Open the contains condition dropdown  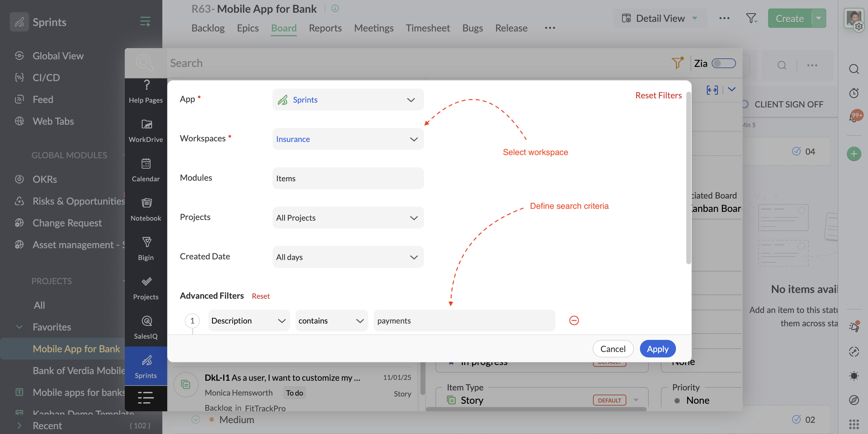[332, 321]
